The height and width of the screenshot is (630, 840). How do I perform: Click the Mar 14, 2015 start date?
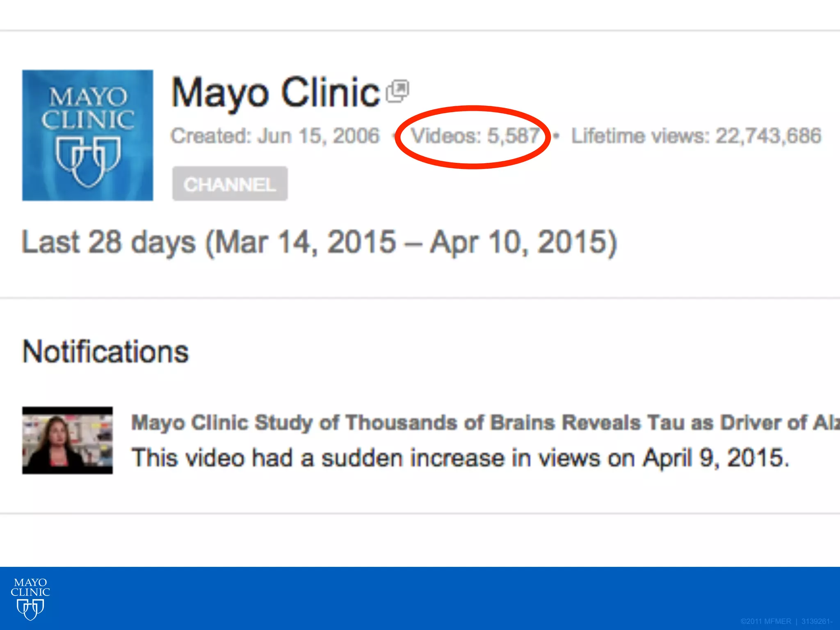305,242
